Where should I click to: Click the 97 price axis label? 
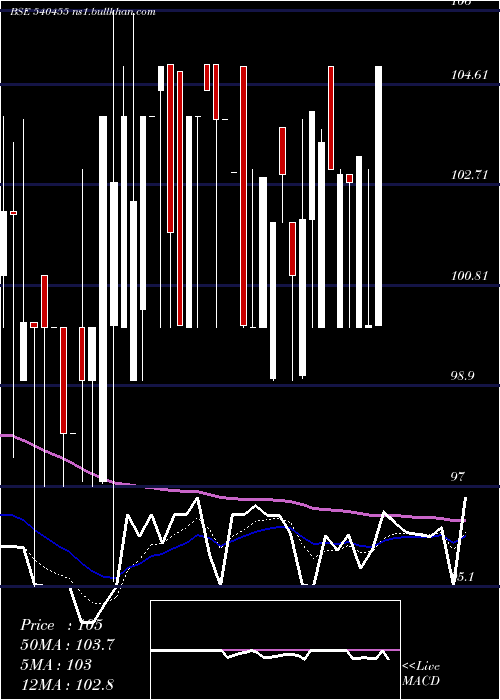coord(458,477)
